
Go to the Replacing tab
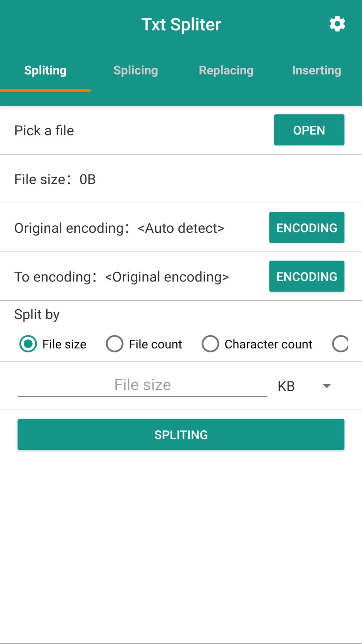click(x=226, y=70)
